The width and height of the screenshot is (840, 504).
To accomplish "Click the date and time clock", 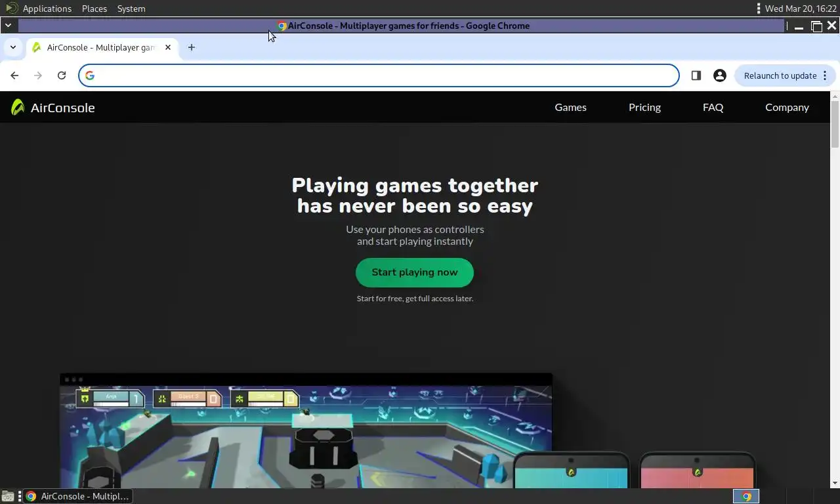I will [x=801, y=9].
